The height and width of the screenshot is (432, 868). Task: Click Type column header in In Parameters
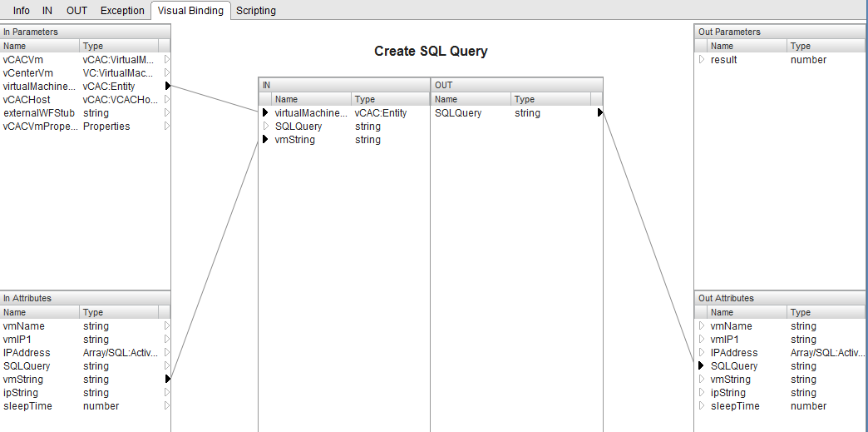coord(116,46)
